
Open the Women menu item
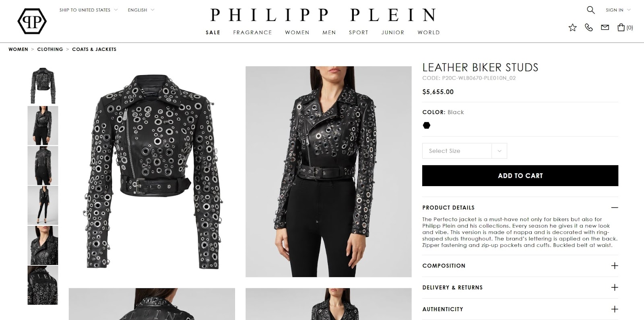297,33
